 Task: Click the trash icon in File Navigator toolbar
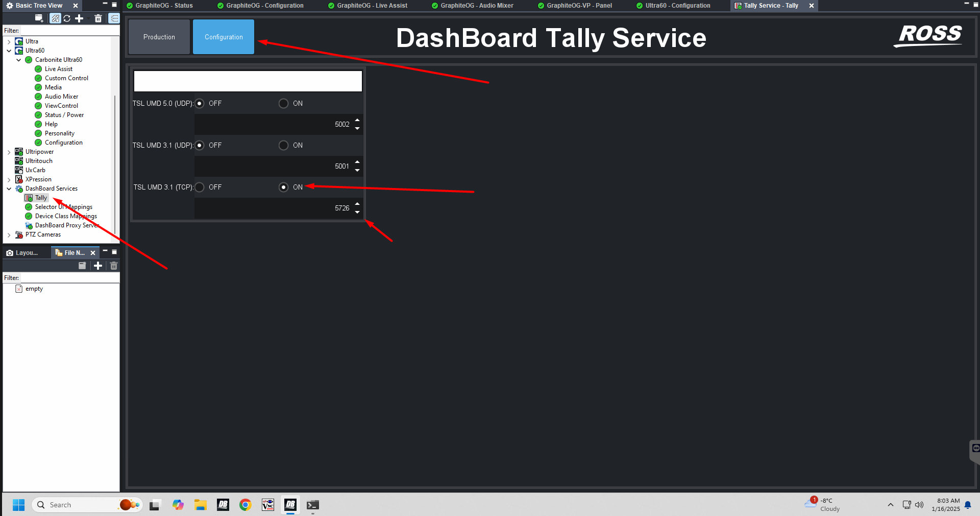click(x=114, y=266)
